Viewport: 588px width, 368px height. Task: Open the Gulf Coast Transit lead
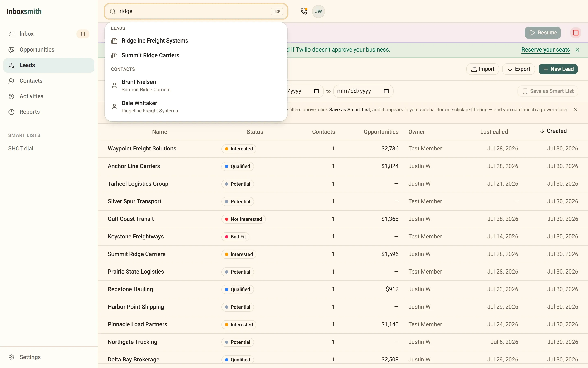click(x=131, y=219)
